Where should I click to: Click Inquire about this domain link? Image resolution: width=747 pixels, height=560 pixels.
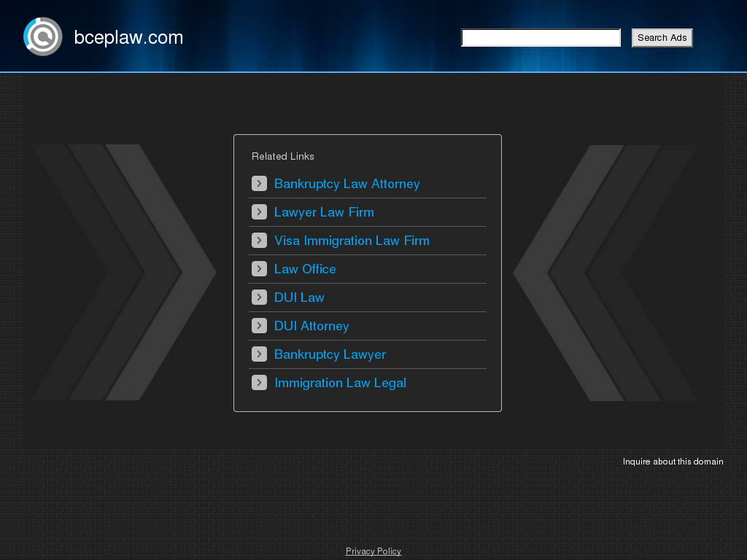pyautogui.click(x=673, y=462)
